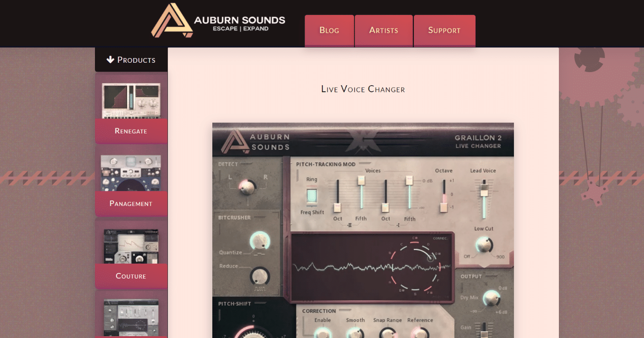Viewport: 644px width, 338px height.
Task: Open the Support tab
Action: tap(444, 30)
